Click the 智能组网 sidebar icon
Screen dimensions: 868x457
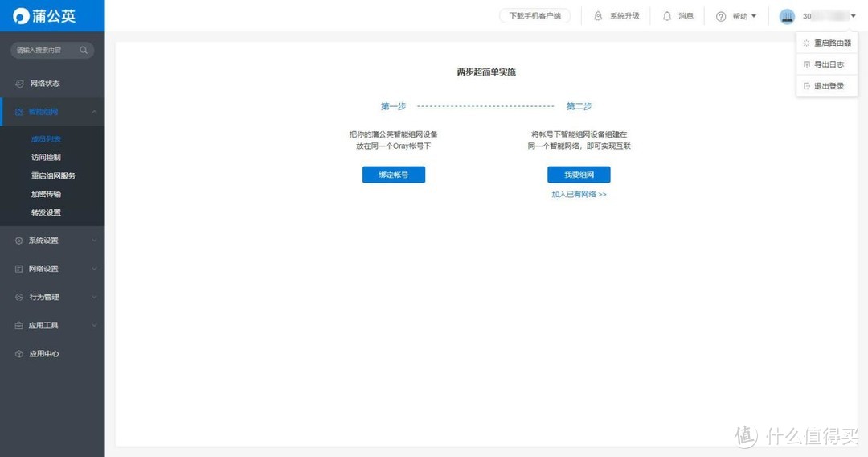(18, 112)
